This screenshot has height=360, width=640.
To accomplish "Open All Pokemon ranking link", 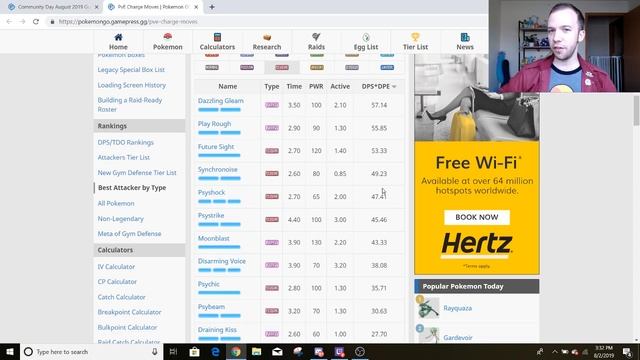I will 116,203.
